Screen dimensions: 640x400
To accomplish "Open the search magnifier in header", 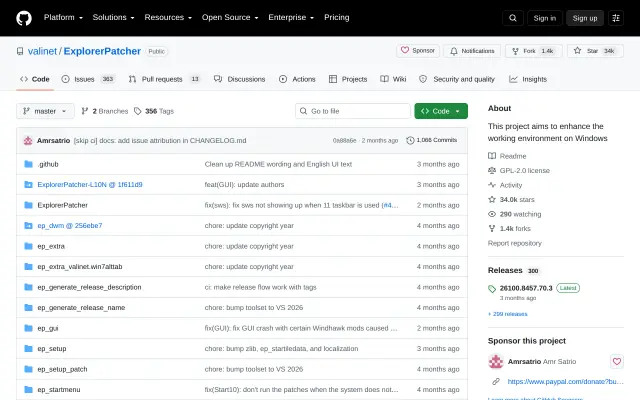I will pos(513,18).
